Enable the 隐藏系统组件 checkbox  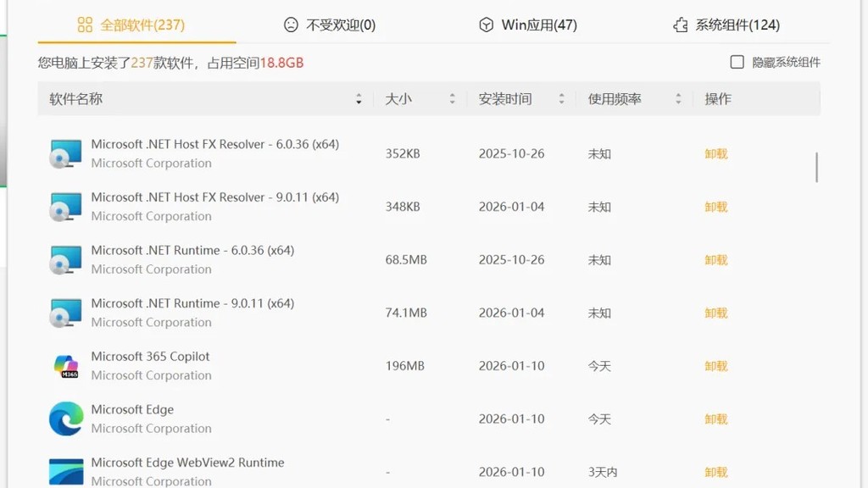click(x=737, y=62)
